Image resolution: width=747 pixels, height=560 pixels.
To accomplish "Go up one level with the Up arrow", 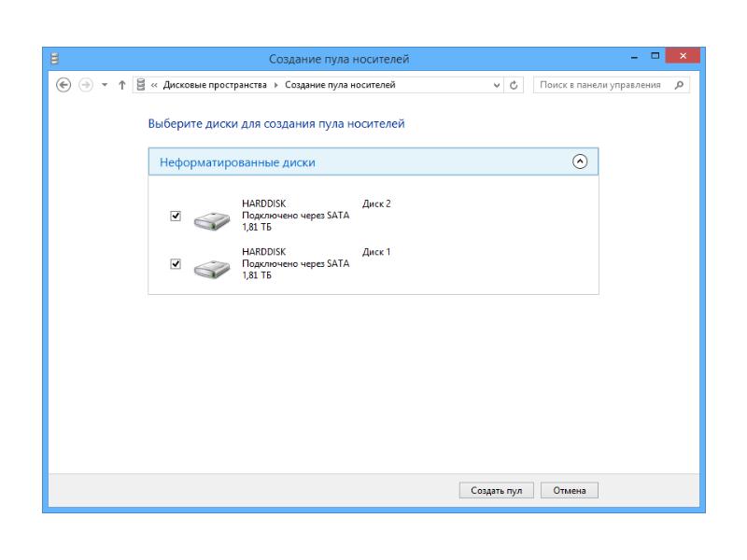I will pyautogui.click(x=121, y=85).
